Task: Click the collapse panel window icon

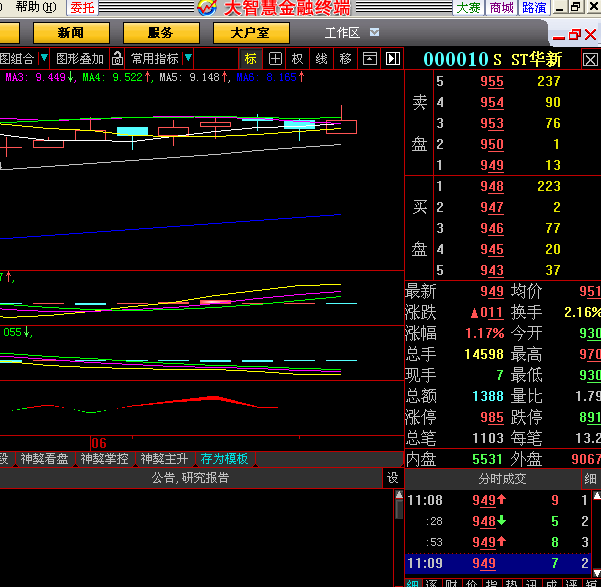Action: (x=369, y=59)
